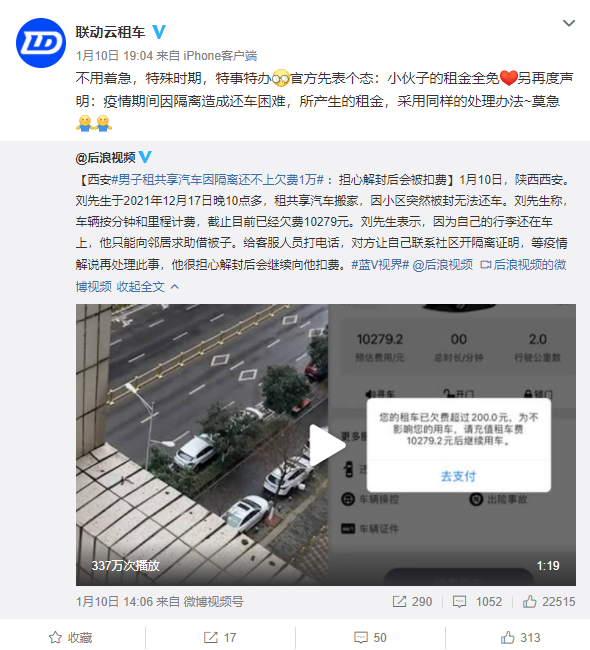
Task: Play the video with the center play button
Action: click(326, 445)
